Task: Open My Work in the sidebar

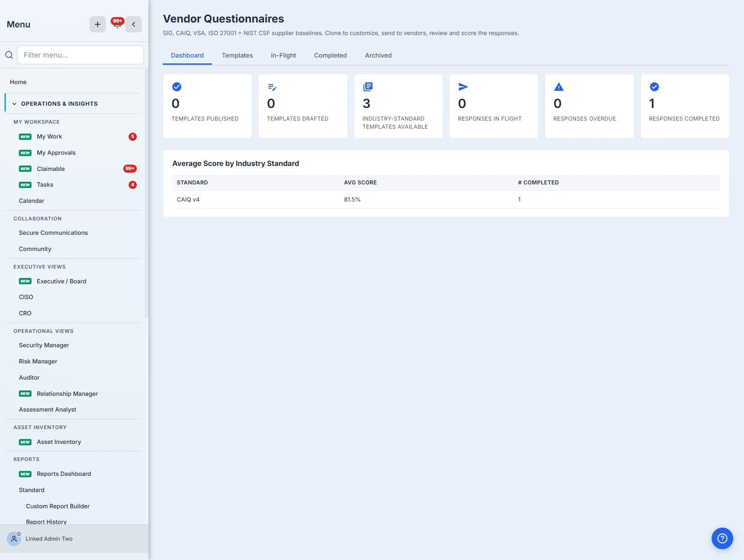Action: pyautogui.click(x=49, y=137)
